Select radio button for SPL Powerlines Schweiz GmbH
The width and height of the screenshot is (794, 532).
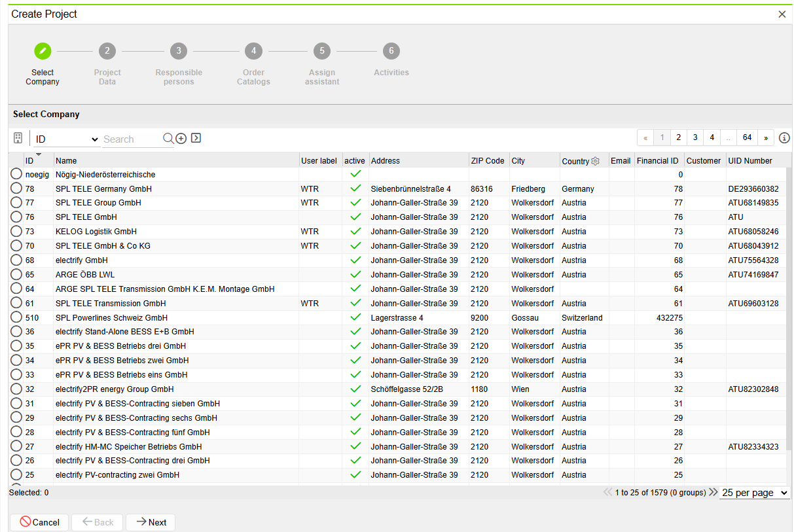coord(16,317)
